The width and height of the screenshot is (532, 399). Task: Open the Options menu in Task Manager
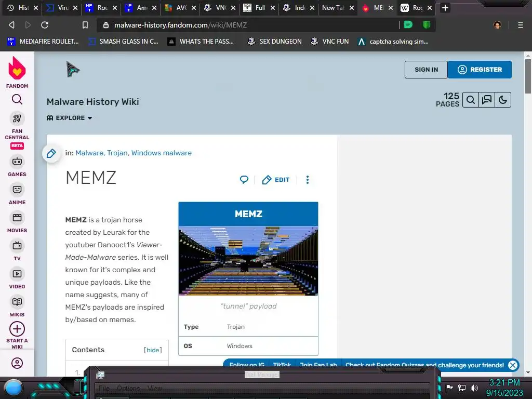pyautogui.click(x=128, y=388)
